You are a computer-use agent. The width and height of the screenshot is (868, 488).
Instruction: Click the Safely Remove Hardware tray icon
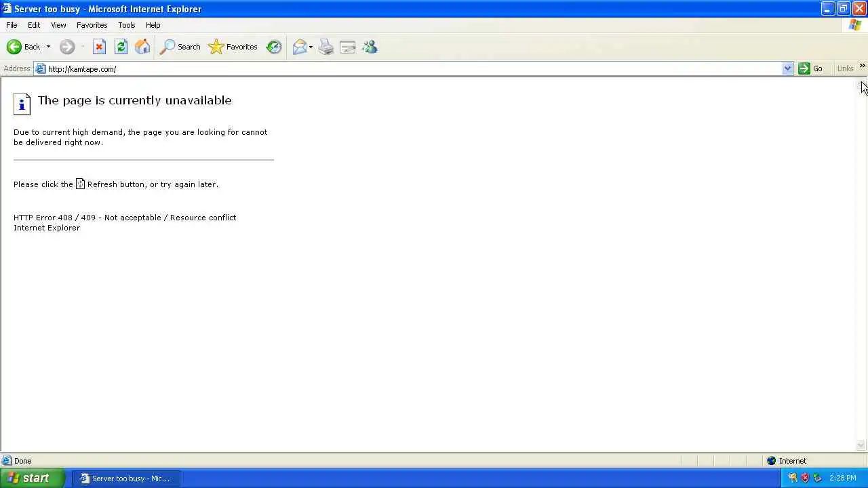click(x=817, y=478)
